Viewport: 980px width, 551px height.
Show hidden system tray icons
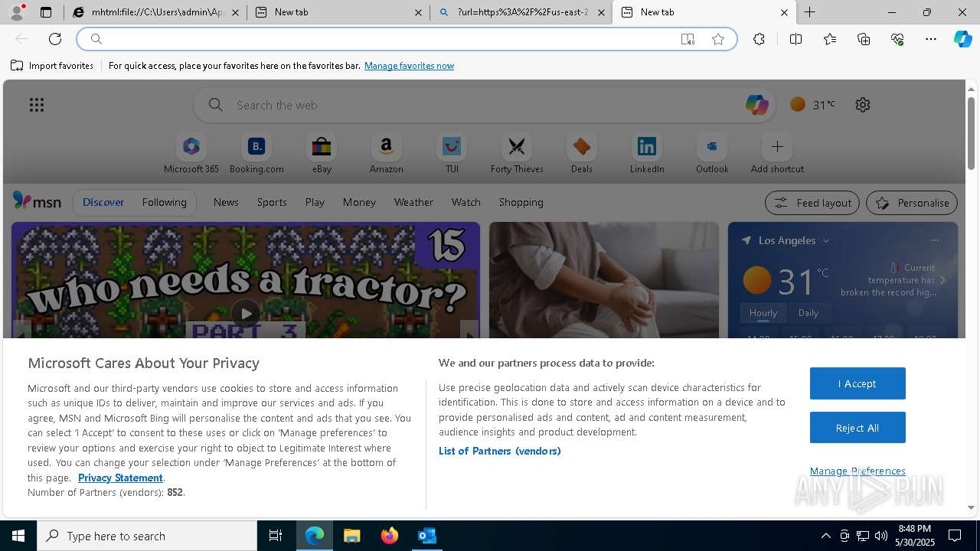point(825,536)
